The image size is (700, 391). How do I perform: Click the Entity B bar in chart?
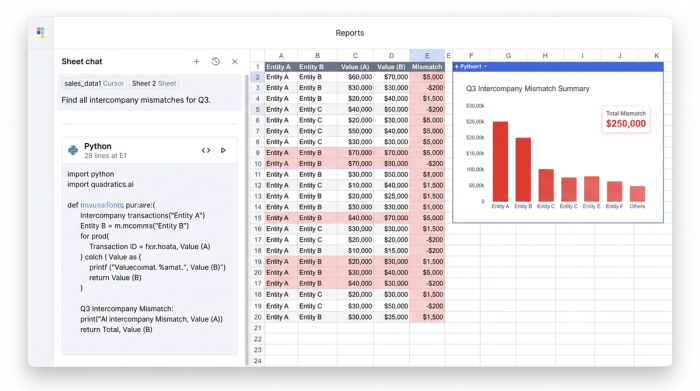click(x=523, y=170)
